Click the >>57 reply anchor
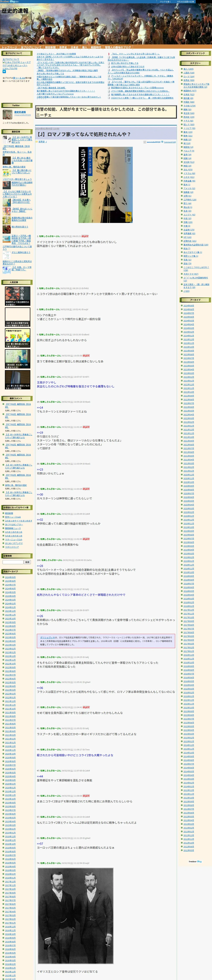Viewport: 212px width, 980px height. [x=40, y=844]
